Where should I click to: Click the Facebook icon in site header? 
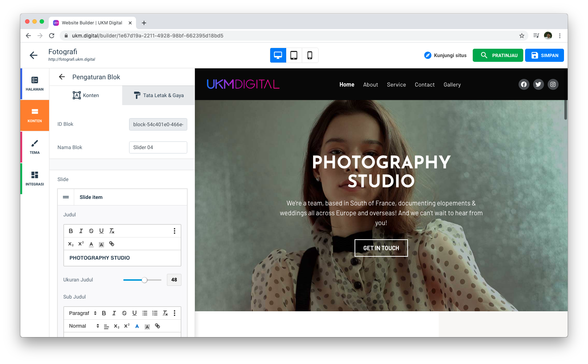point(524,84)
